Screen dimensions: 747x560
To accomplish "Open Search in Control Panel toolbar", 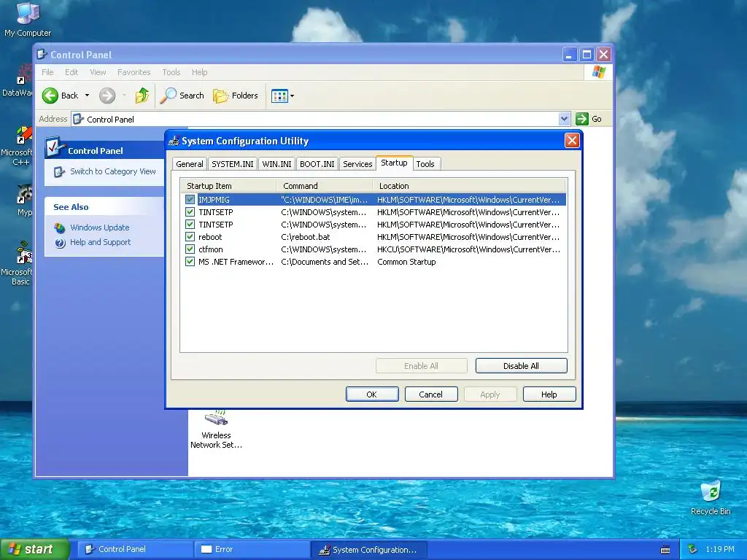I will point(182,96).
